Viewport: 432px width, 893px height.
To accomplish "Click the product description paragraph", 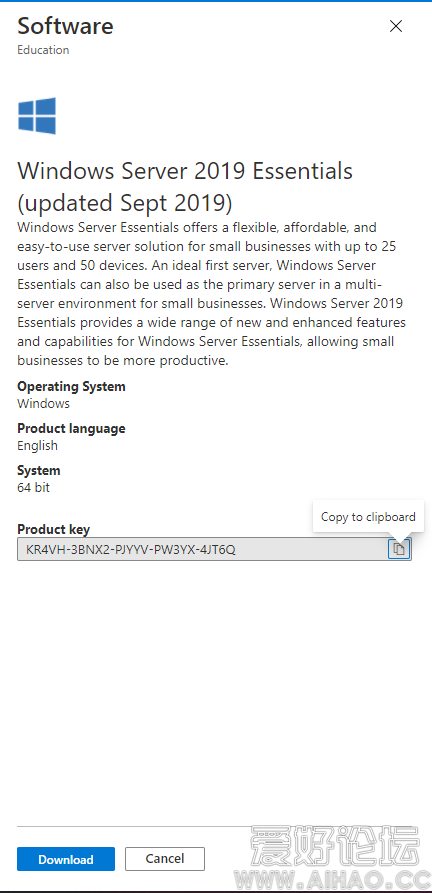I will click(212, 294).
